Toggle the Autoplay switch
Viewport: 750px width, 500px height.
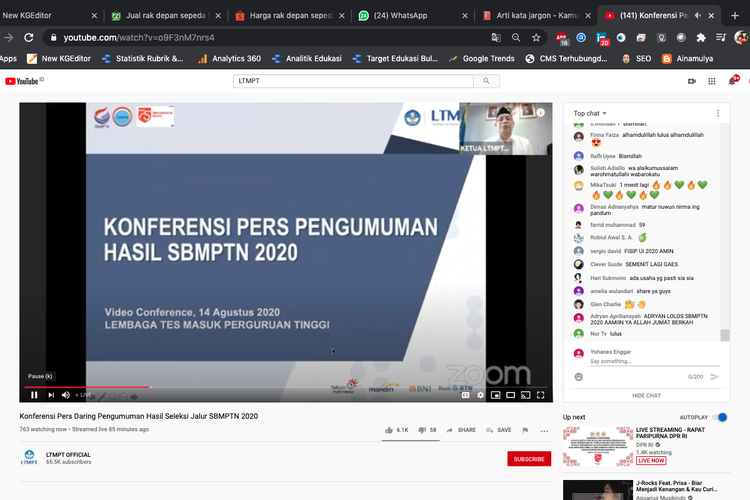tap(720, 417)
